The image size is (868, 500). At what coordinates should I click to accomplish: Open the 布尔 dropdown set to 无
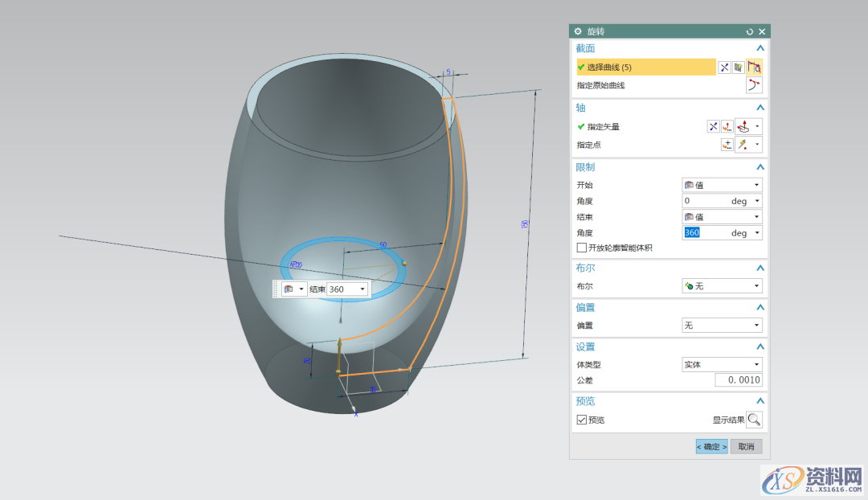point(722,286)
